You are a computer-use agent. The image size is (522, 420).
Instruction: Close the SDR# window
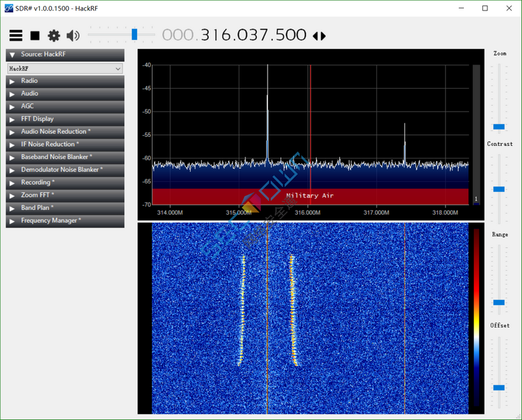509,8
